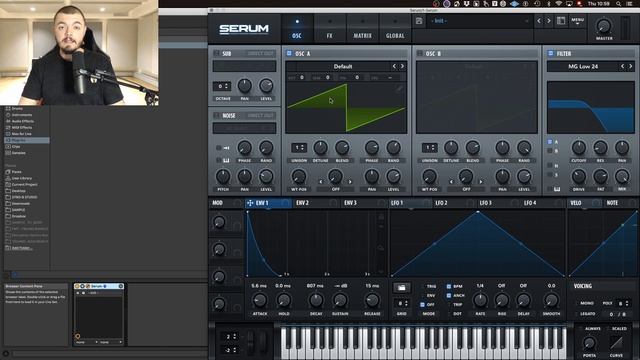
Task: Toggle LFO BPM sync checkbox
Action: [449, 287]
